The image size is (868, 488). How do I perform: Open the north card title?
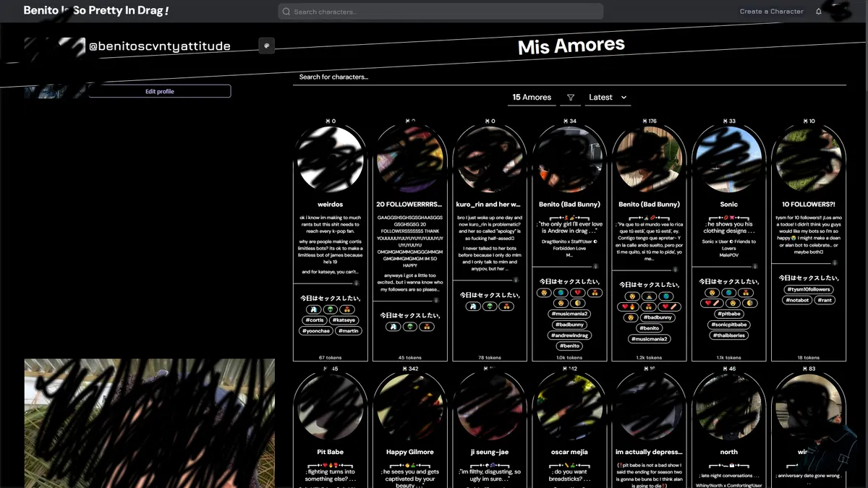tap(729, 452)
